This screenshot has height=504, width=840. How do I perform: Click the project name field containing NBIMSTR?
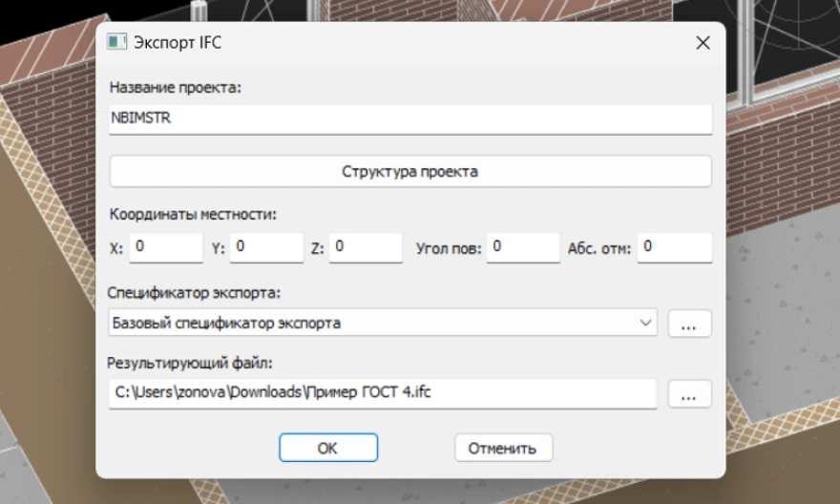click(410, 119)
